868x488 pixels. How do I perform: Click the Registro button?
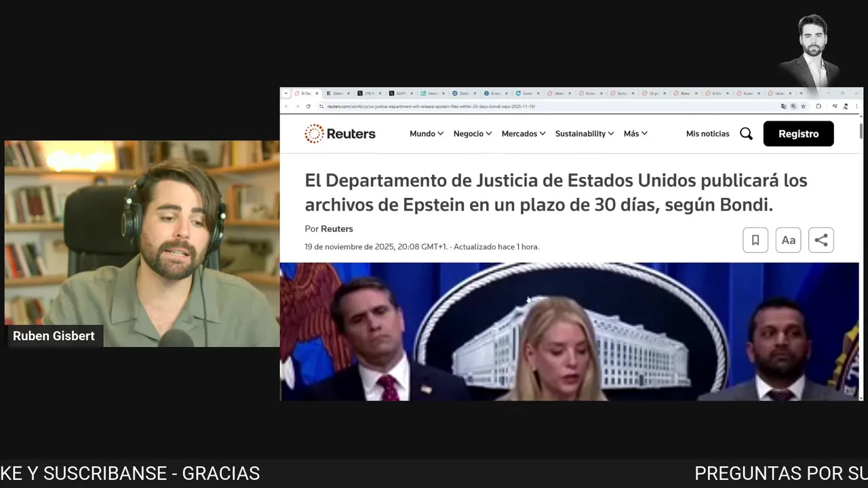pos(798,134)
